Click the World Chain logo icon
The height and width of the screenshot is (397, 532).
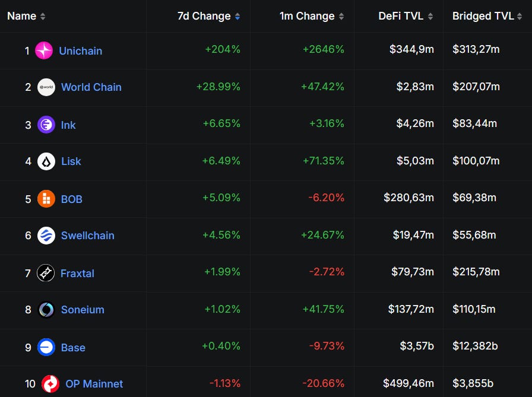[46, 87]
